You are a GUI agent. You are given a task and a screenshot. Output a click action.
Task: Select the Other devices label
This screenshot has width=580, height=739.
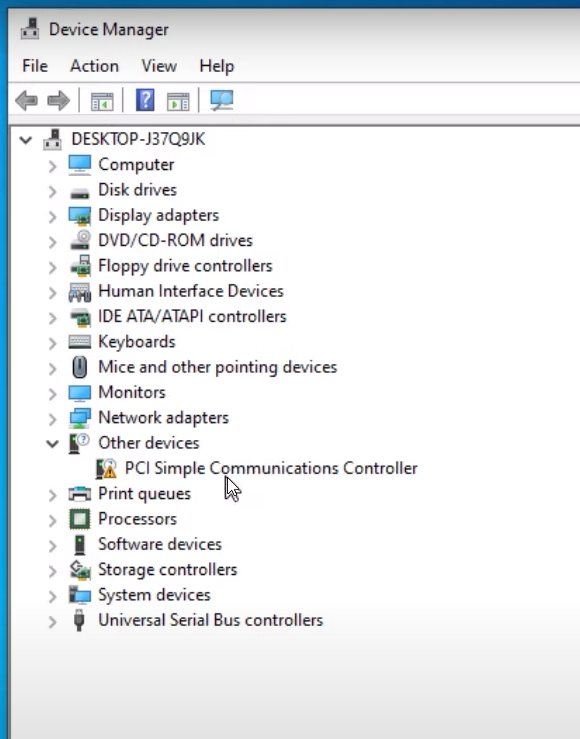(148, 443)
